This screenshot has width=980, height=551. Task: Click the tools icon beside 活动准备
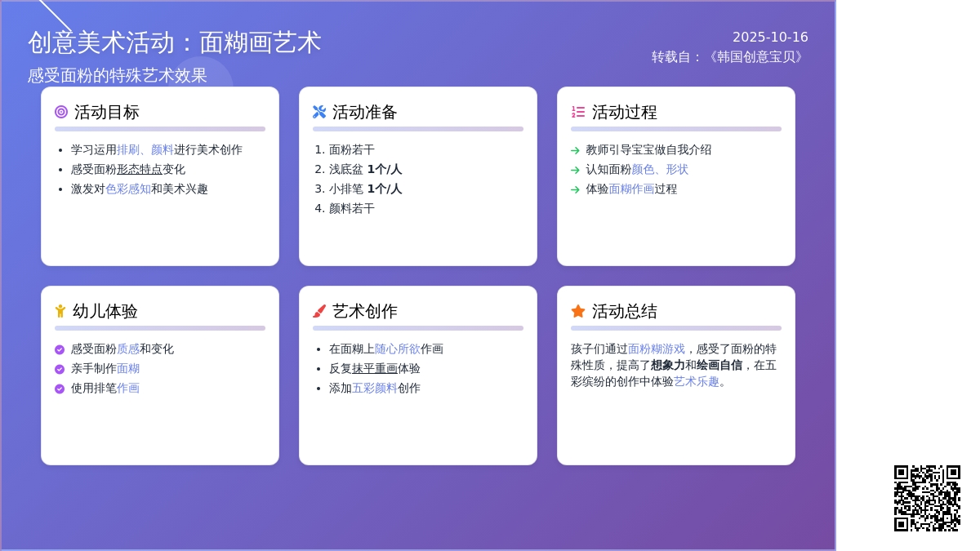(x=319, y=112)
